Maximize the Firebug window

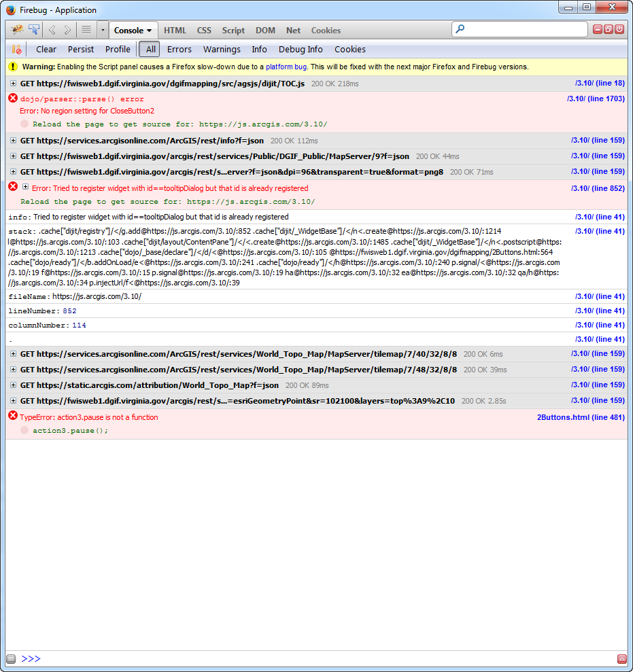[x=587, y=7]
